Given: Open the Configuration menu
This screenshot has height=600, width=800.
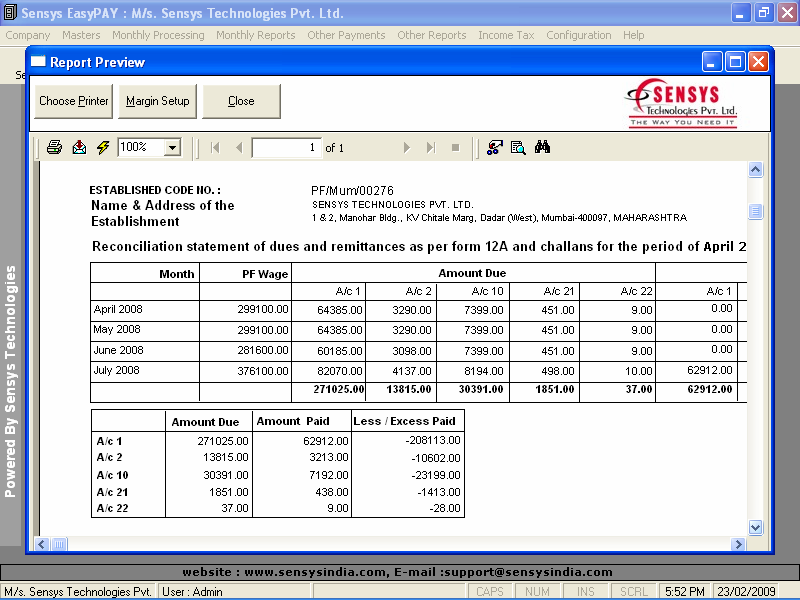Looking at the screenshot, I should [x=579, y=35].
